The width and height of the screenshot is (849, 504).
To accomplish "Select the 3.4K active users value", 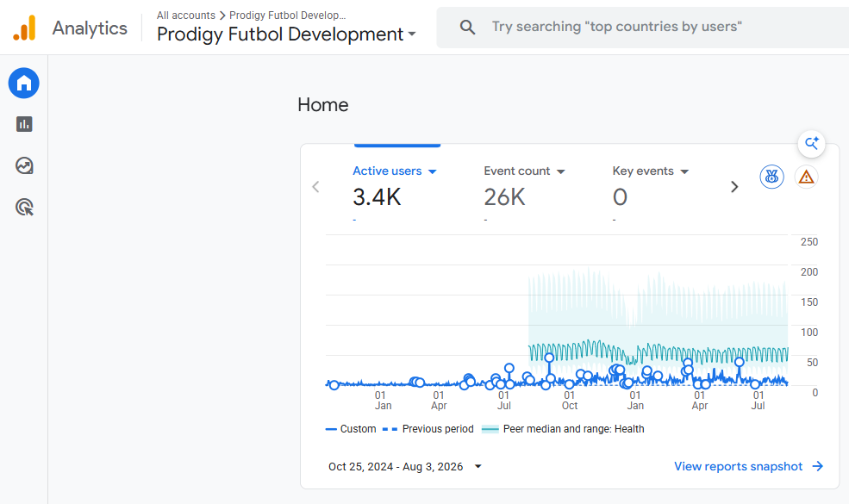I will [377, 197].
